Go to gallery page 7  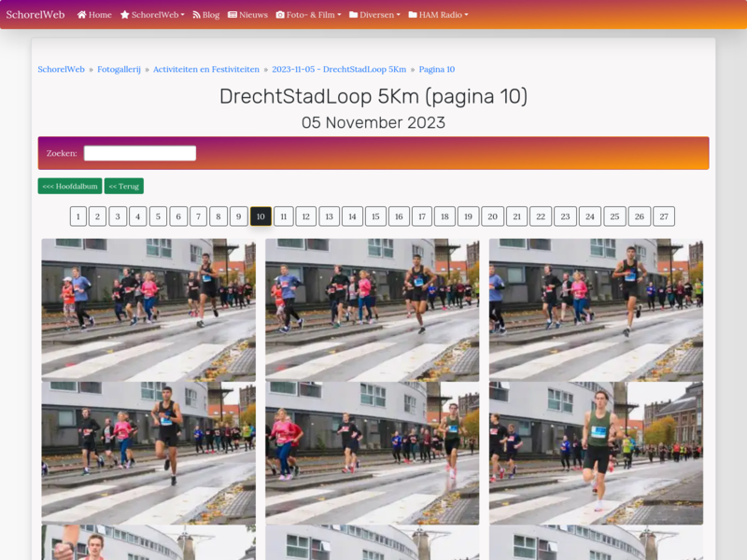click(198, 217)
